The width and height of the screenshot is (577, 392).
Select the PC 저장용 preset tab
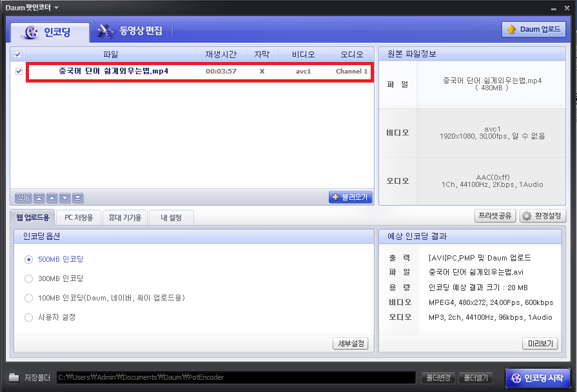pyautogui.click(x=79, y=217)
